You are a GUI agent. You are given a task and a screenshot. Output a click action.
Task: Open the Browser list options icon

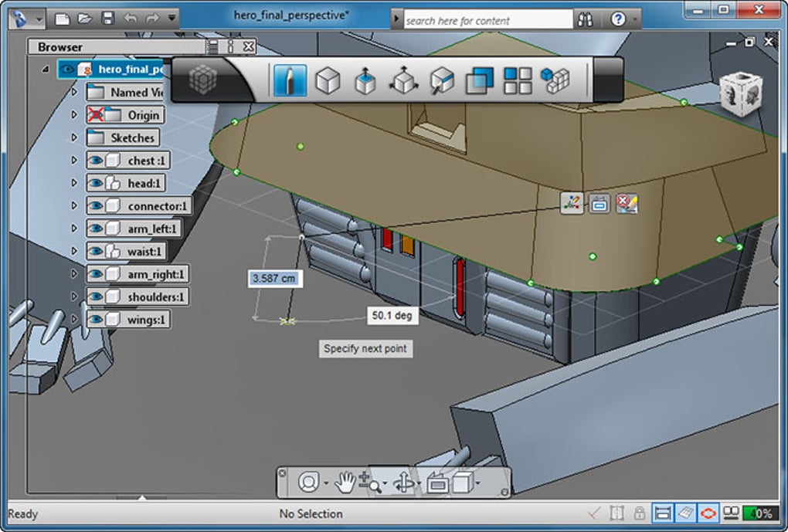(212, 47)
